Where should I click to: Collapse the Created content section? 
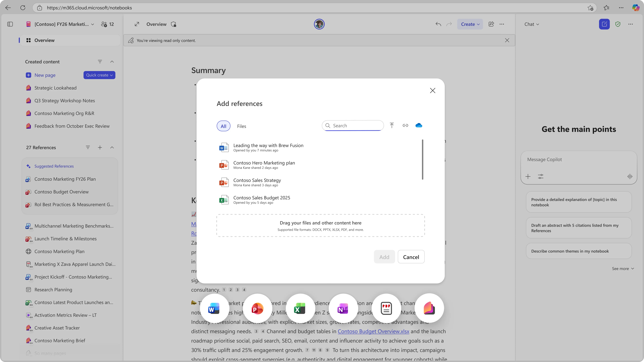click(112, 62)
